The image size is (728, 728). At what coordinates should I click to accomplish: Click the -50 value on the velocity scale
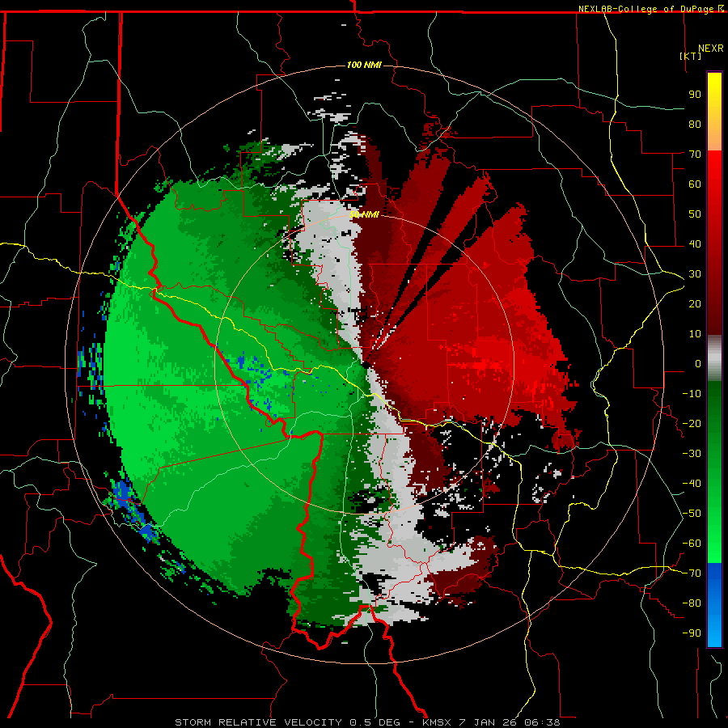692,514
